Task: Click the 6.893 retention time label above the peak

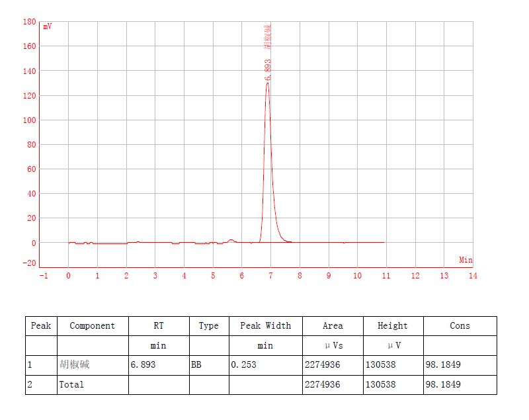Action: click(268, 70)
